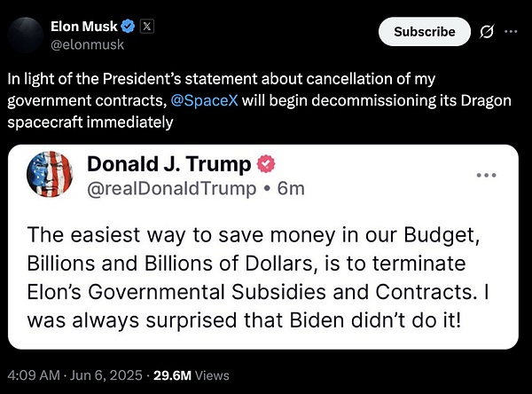The height and width of the screenshot is (394, 532).
Task: Click the 6m timestamp on quoted post
Action: pyautogui.click(x=290, y=187)
